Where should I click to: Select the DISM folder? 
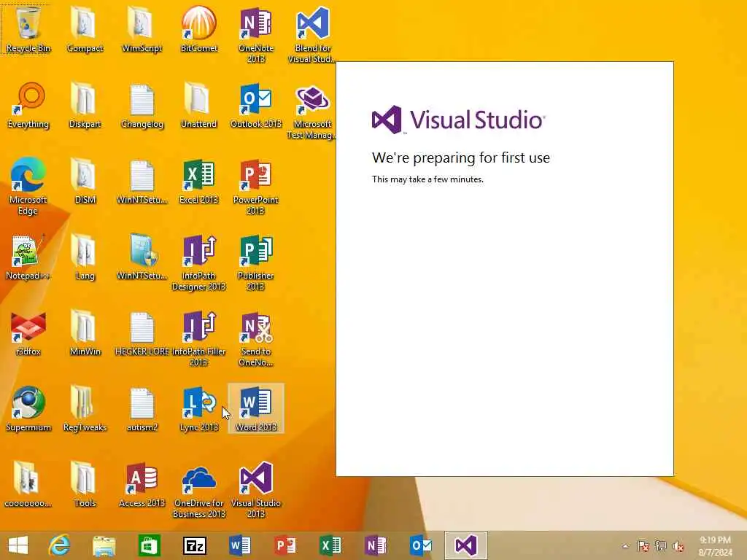85,181
